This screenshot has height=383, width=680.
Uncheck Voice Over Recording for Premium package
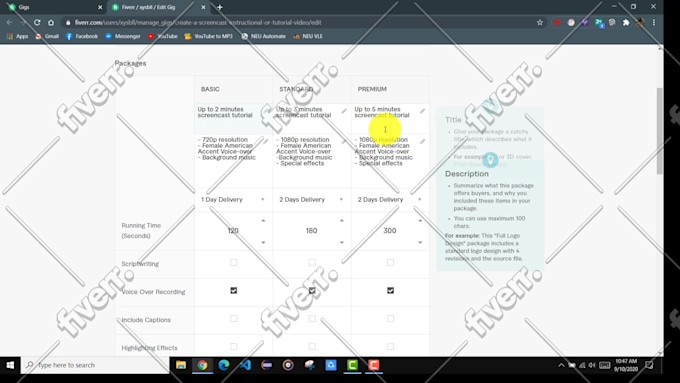click(390, 291)
